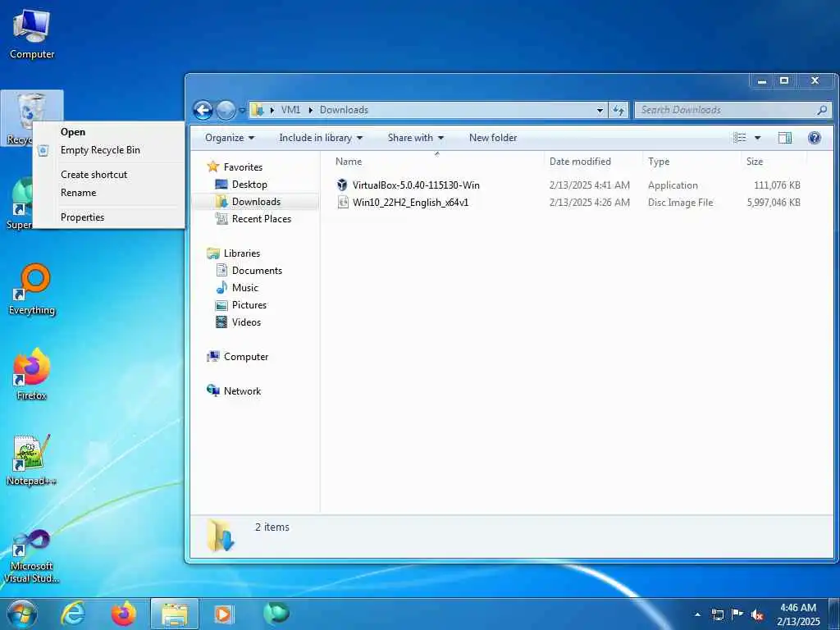
Task: Select the Pictures library
Action: pyautogui.click(x=249, y=305)
